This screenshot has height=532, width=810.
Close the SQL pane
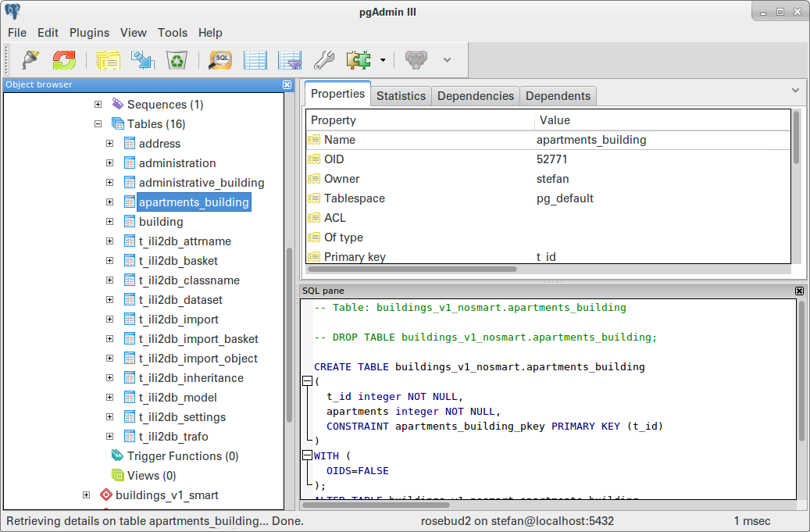799,291
